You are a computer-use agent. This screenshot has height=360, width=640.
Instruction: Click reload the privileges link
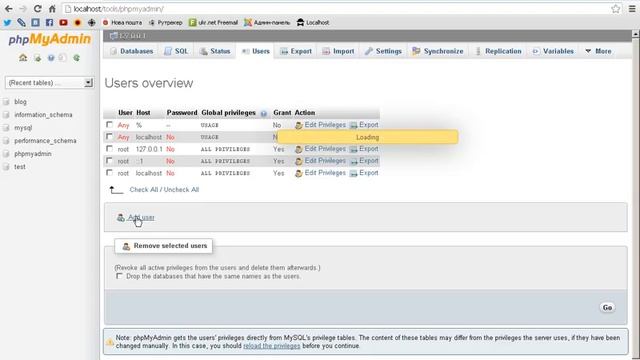pyautogui.click(x=271, y=346)
